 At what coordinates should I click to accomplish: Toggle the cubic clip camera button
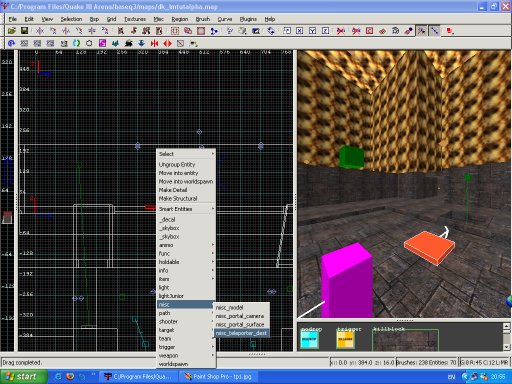coord(256,31)
